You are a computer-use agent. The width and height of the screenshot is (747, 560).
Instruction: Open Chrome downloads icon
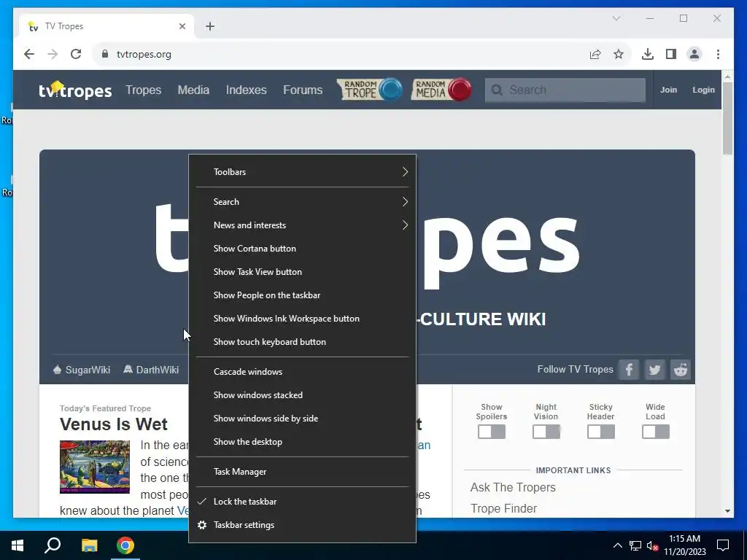pos(648,54)
